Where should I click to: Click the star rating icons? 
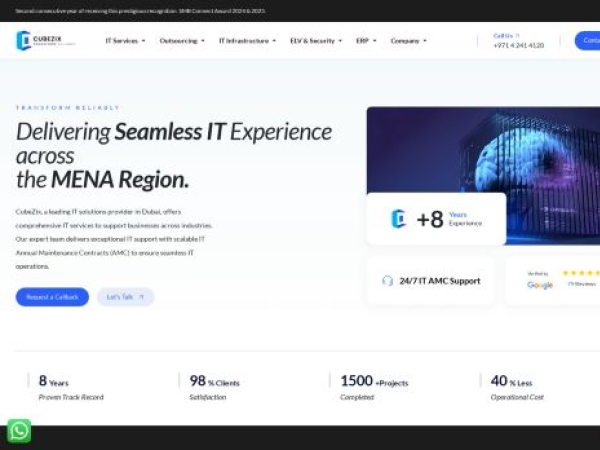coord(580,273)
